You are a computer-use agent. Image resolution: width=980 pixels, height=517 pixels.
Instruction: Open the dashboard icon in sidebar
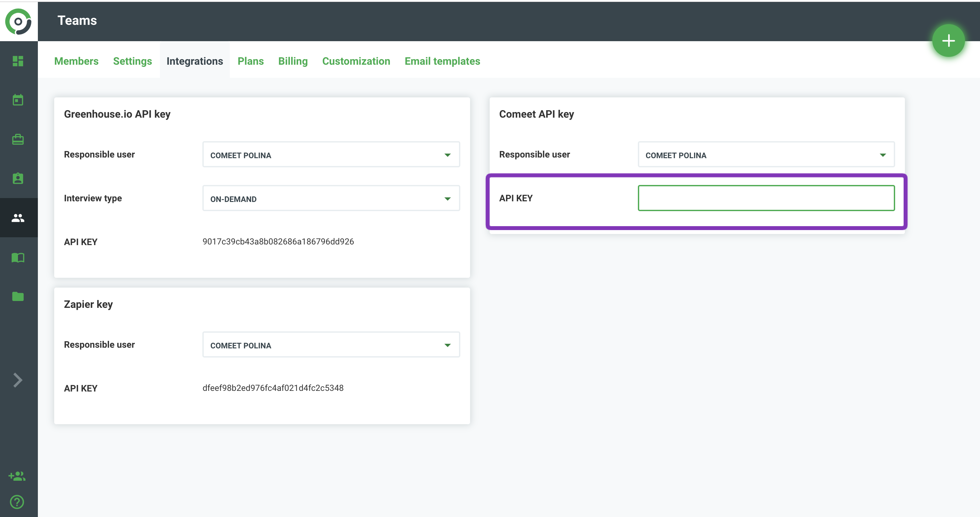[18, 61]
